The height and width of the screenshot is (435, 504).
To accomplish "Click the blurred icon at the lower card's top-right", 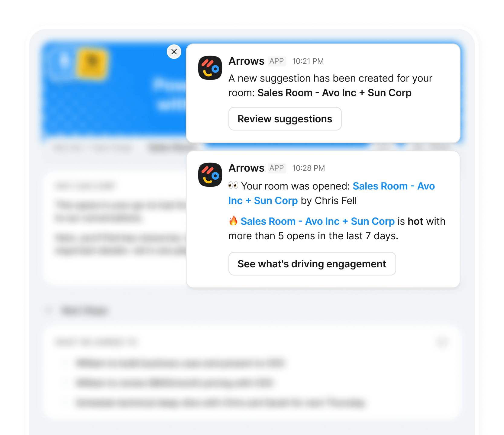I will pyautogui.click(x=442, y=342).
